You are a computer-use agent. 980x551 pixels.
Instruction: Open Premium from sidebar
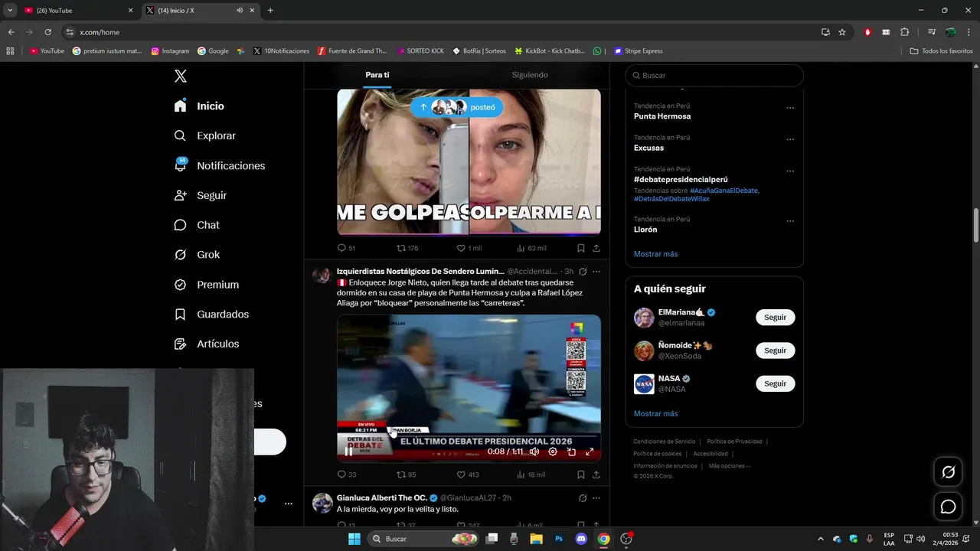coord(206,285)
